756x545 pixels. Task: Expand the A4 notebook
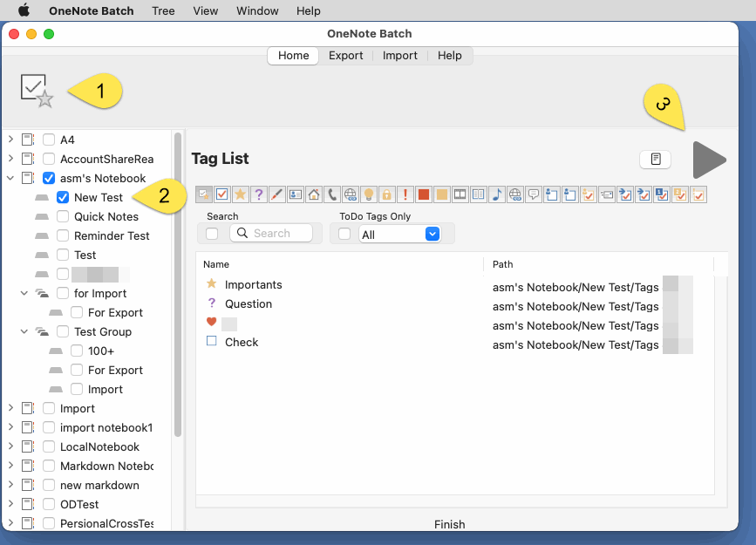pos(10,140)
